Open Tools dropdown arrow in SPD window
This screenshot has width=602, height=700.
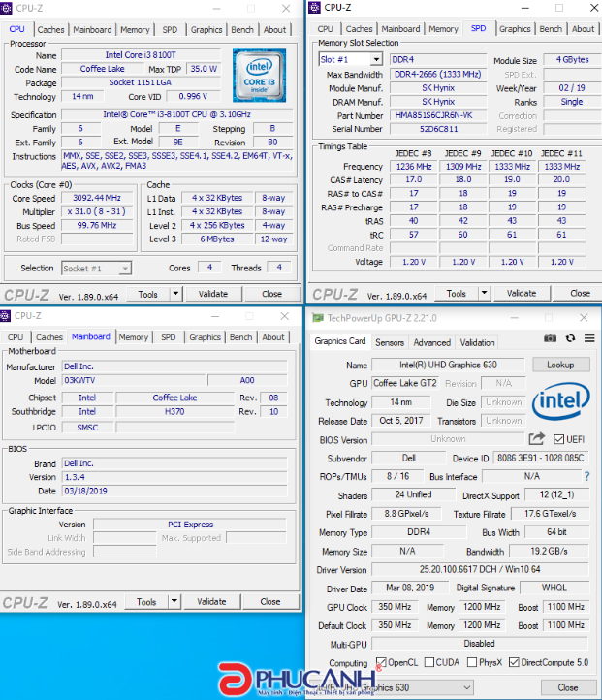[x=484, y=294]
